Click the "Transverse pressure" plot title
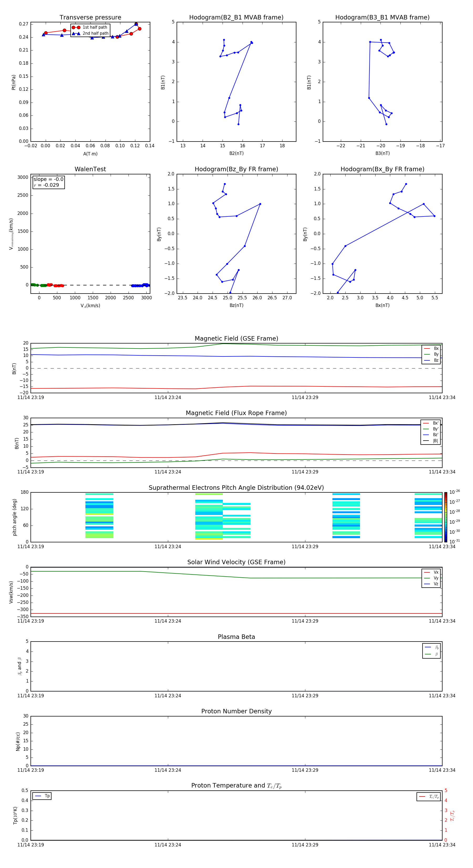The height and width of the screenshot is (868, 473). pos(90,18)
